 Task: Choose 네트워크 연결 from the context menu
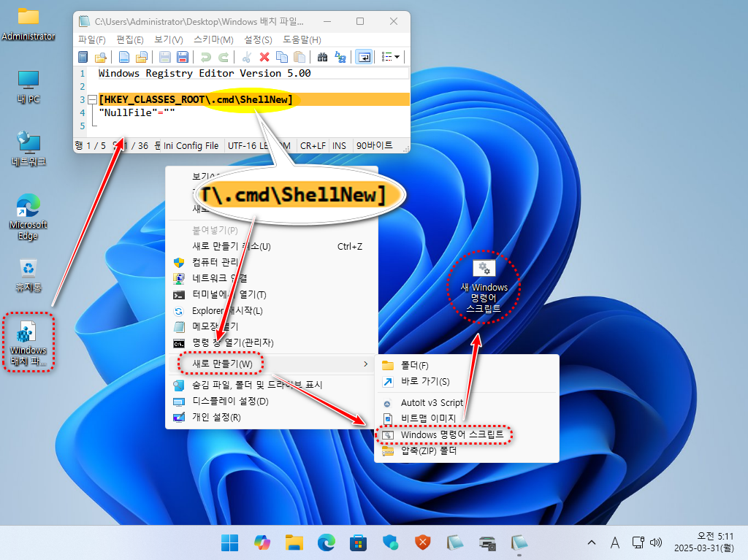(x=272, y=278)
